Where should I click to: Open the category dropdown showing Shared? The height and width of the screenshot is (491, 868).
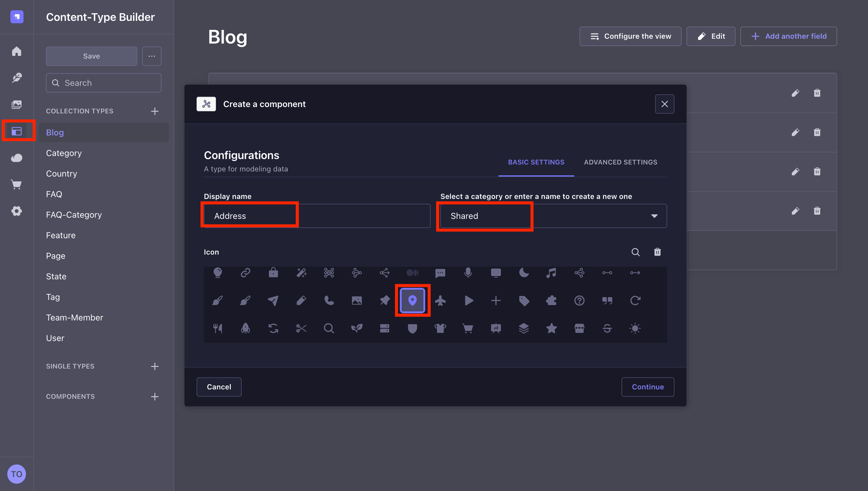pos(553,216)
